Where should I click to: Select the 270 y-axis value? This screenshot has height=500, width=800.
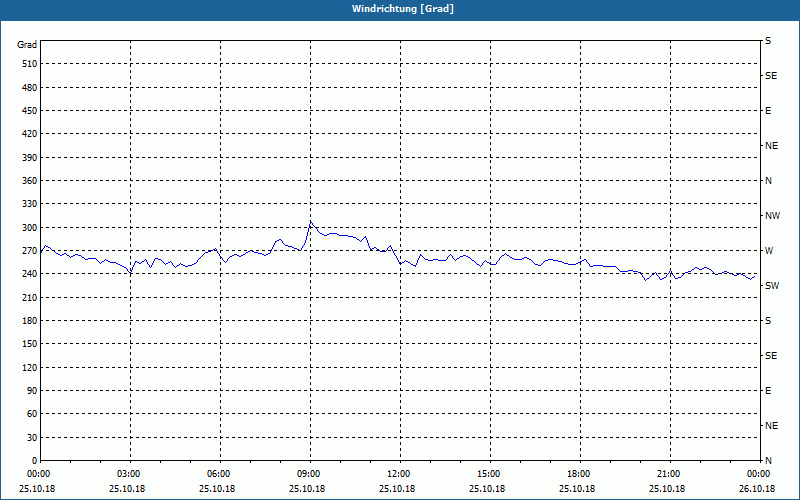[29, 251]
